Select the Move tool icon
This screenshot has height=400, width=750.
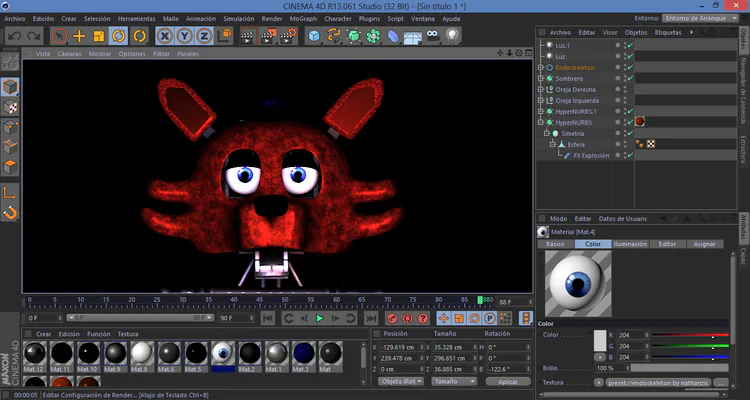pos(79,36)
